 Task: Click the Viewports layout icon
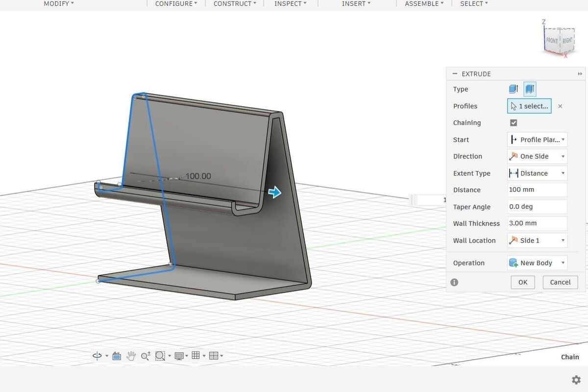click(213, 356)
